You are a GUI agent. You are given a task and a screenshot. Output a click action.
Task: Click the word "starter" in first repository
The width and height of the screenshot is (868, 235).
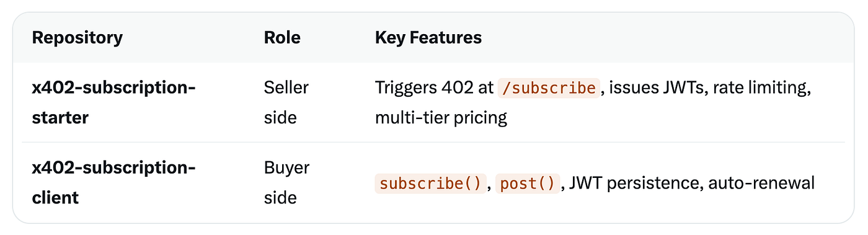click(60, 117)
